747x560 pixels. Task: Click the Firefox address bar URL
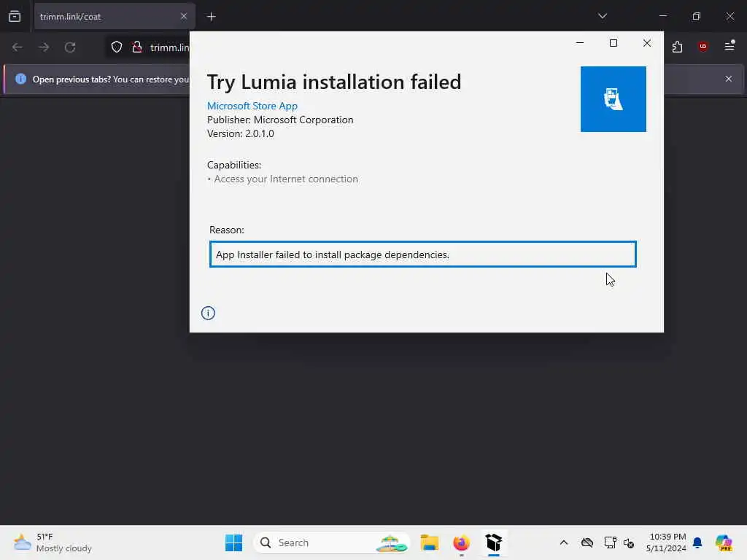coord(169,47)
